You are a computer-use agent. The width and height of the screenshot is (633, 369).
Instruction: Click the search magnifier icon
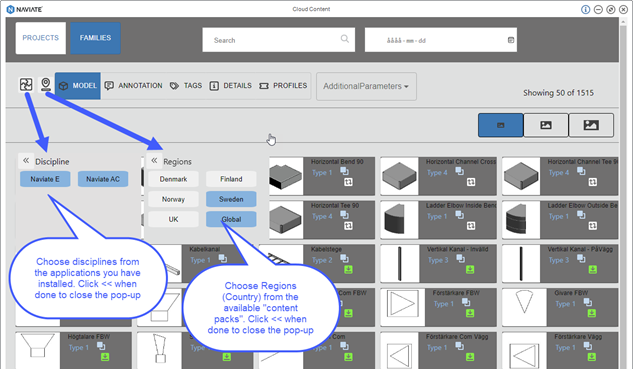point(344,39)
